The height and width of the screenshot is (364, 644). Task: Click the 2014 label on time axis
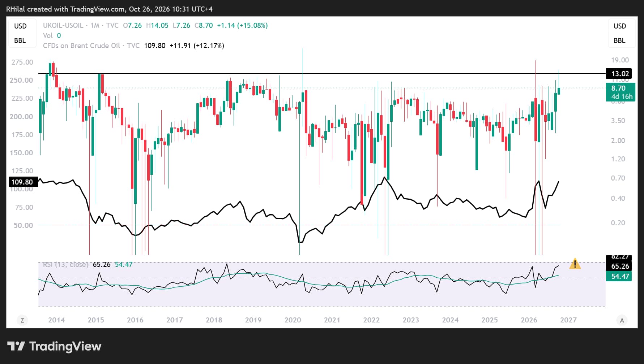click(x=56, y=320)
